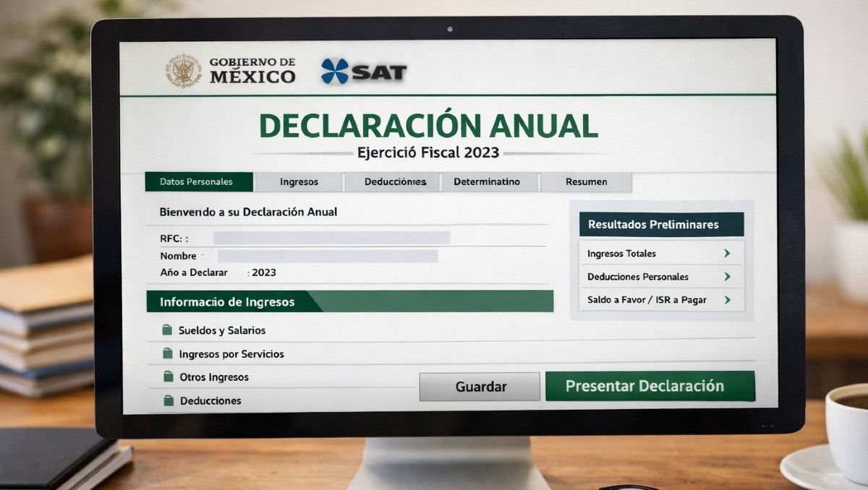
Task: Click the SAT logo icon
Action: [x=336, y=70]
